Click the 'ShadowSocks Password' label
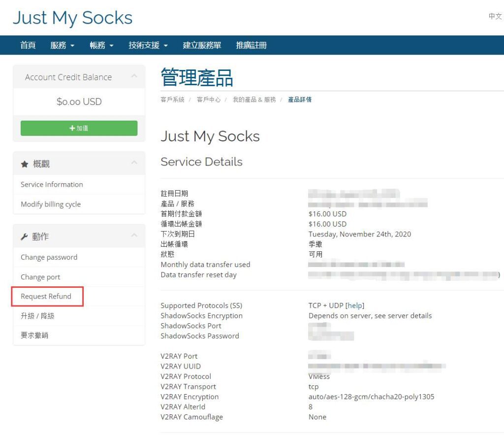This screenshot has width=504, height=436. coord(200,336)
